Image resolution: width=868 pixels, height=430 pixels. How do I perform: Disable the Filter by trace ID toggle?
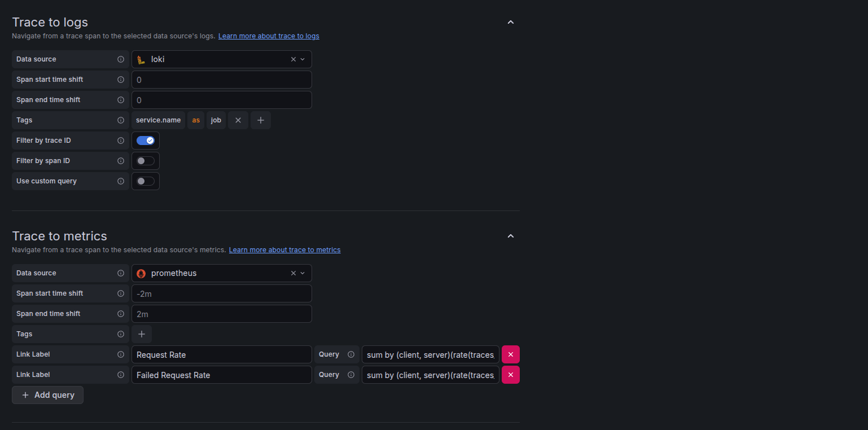click(x=145, y=140)
